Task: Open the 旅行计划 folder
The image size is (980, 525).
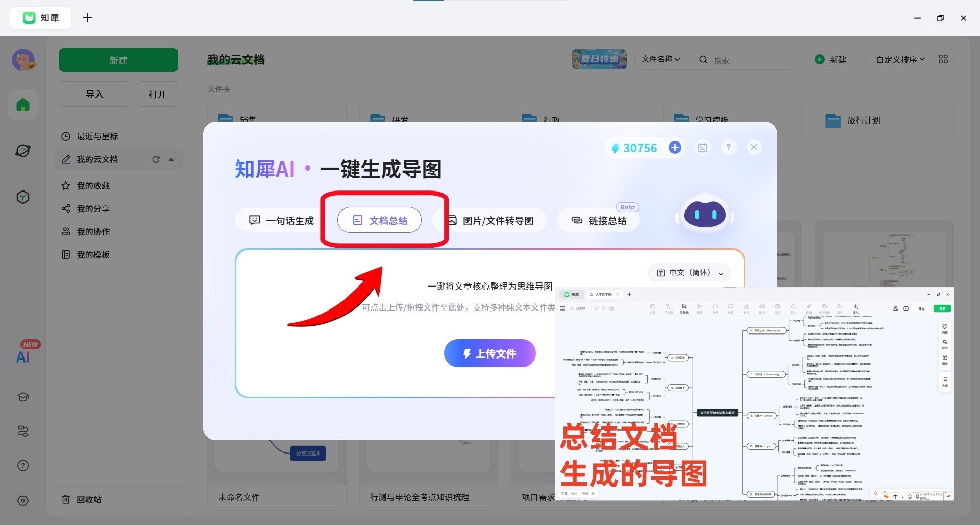Action: [x=884, y=121]
